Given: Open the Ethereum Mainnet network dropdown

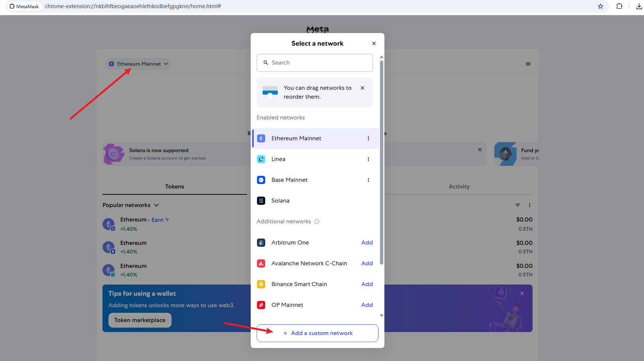Looking at the screenshot, I should [x=139, y=64].
